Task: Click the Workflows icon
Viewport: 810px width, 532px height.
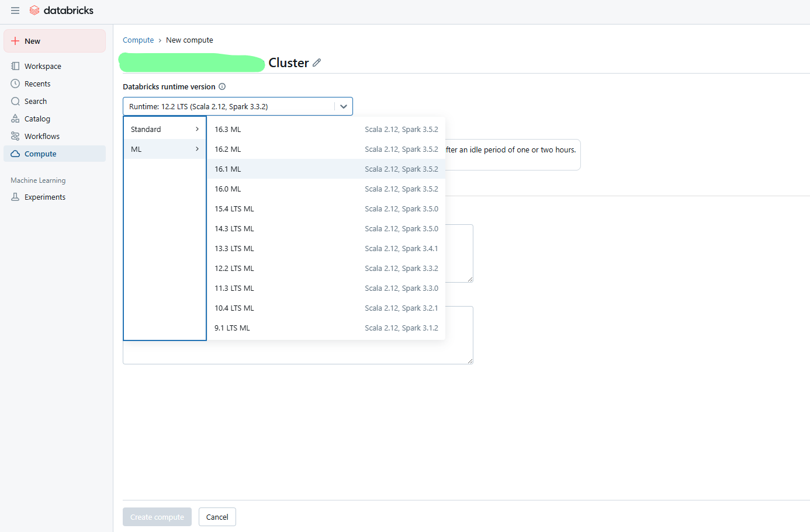Action: pyautogui.click(x=15, y=136)
